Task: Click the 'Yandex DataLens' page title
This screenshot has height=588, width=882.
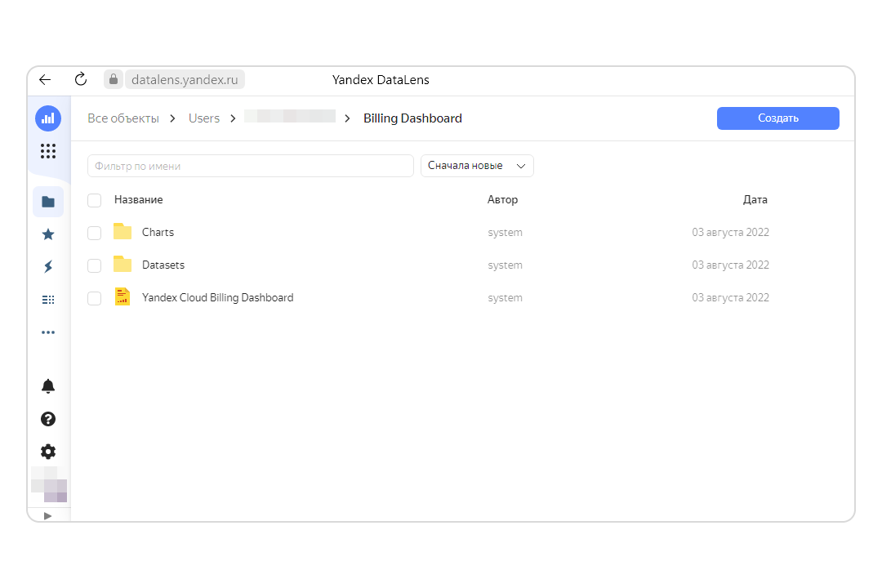Action: point(381,80)
